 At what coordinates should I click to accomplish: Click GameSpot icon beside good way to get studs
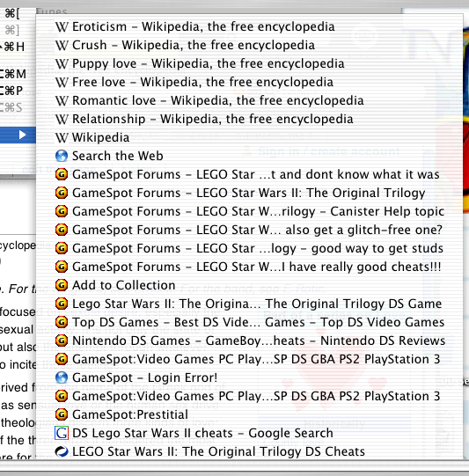point(62,248)
